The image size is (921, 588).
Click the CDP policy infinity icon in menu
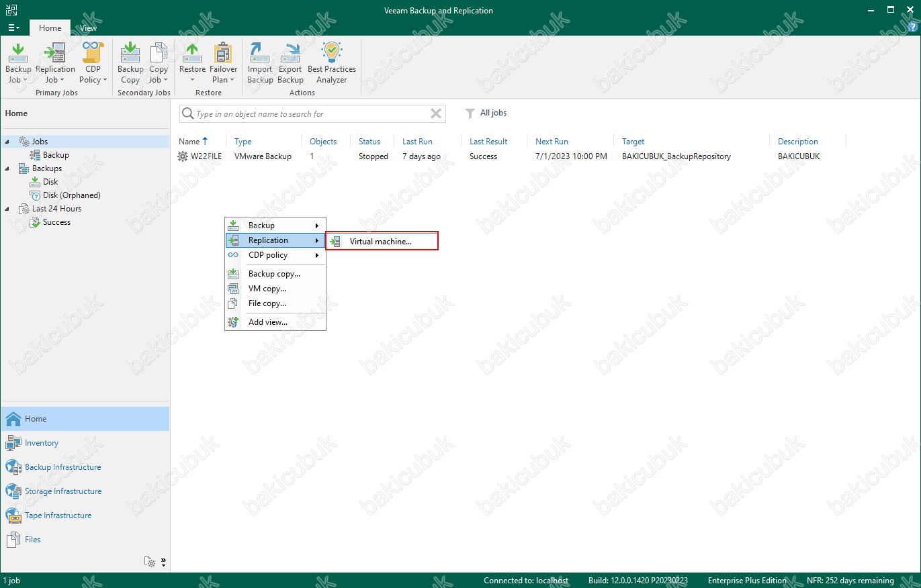(233, 255)
